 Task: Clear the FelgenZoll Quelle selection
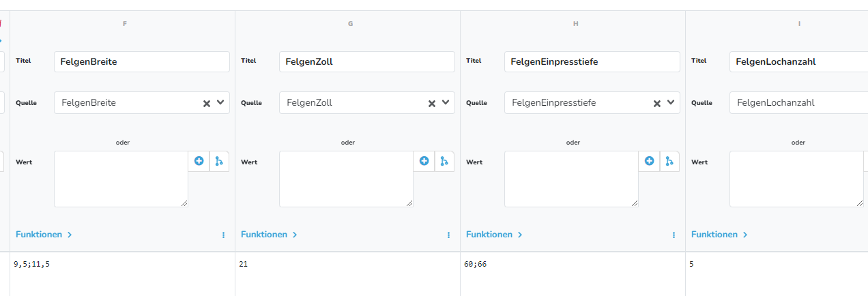[x=432, y=103]
